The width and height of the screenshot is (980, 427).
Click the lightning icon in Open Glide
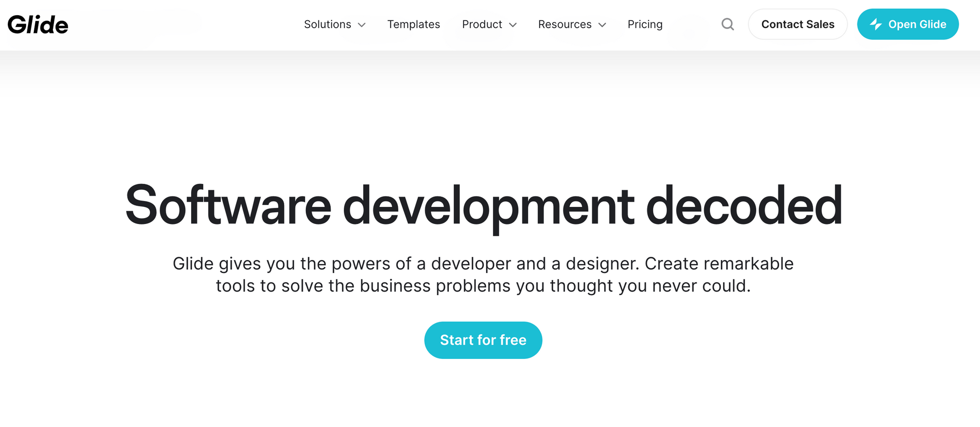click(876, 24)
